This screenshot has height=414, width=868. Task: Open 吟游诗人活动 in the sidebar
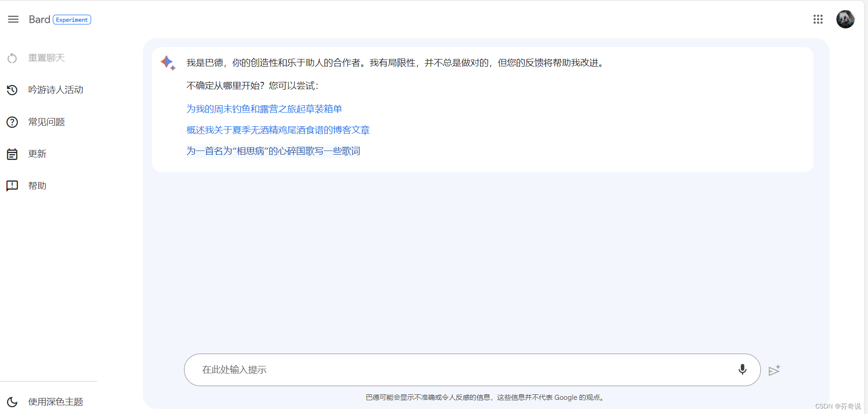[x=56, y=90]
